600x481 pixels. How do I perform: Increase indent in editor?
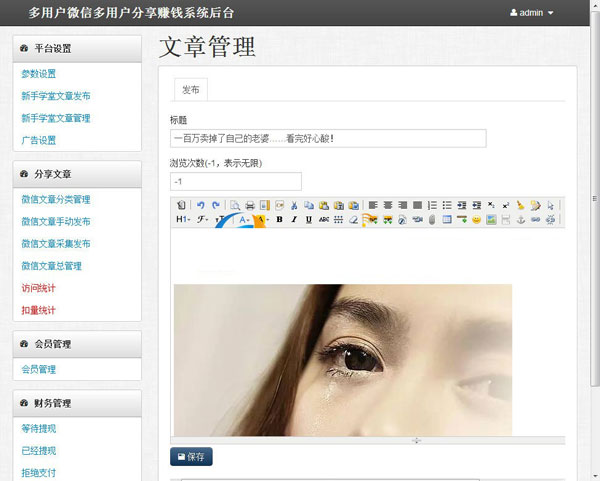(x=462, y=205)
